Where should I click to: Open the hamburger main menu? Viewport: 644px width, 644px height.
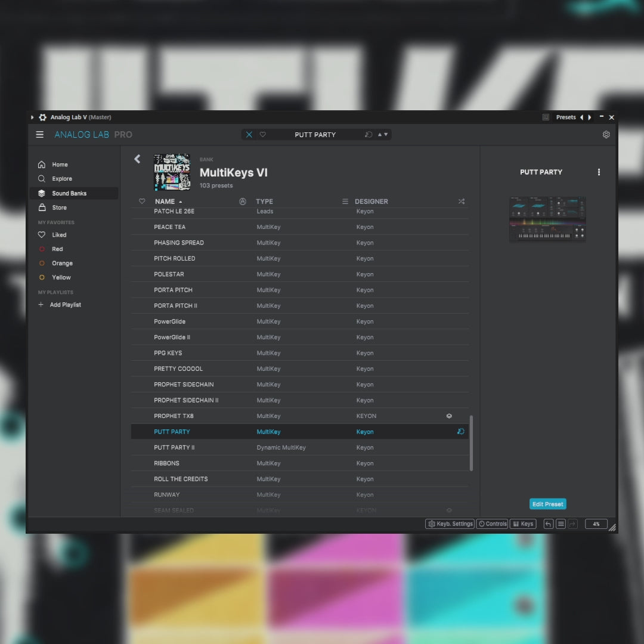39,134
